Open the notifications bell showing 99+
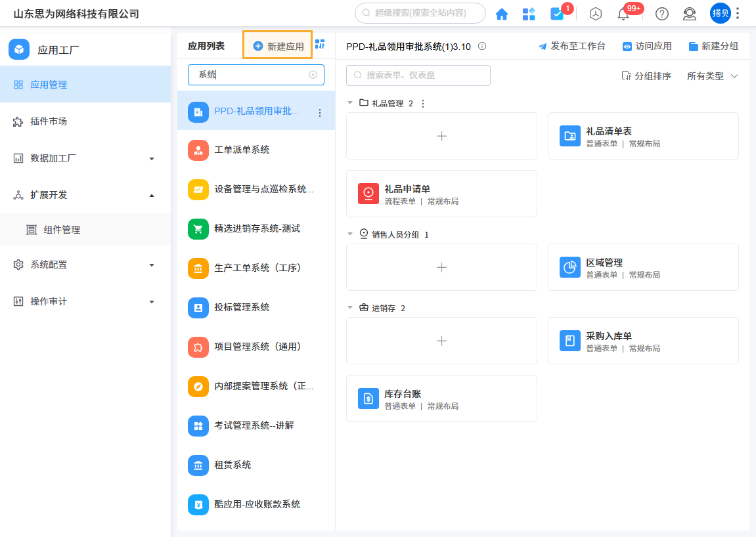This screenshot has height=537, width=756. click(x=623, y=13)
